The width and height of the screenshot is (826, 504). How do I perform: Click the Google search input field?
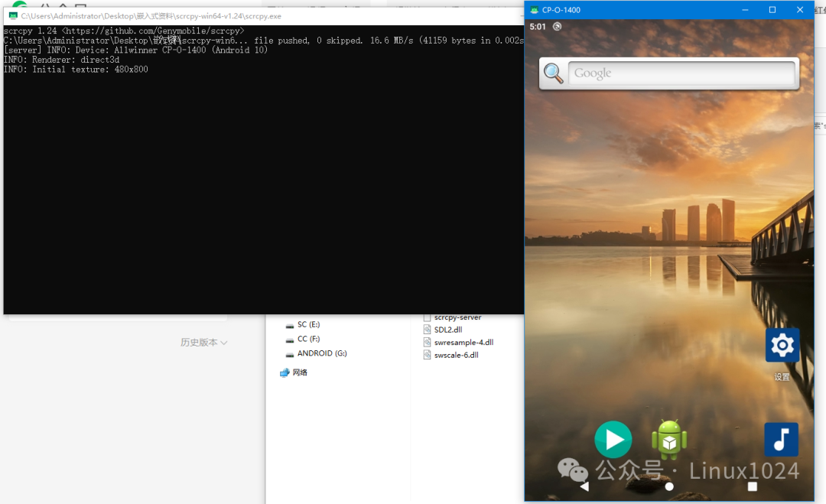pyautogui.click(x=681, y=73)
